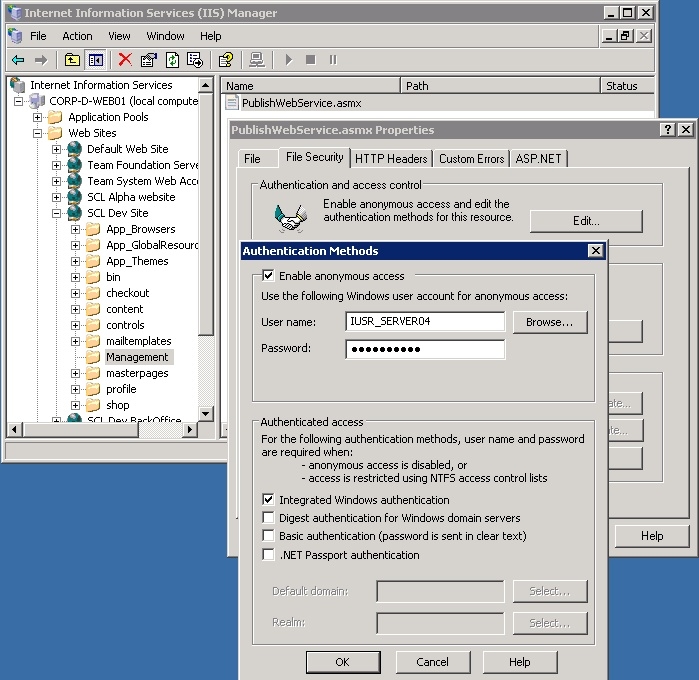The width and height of the screenshot is (699, 680).
Task: Open the Window menu
Action: point(165,36)
